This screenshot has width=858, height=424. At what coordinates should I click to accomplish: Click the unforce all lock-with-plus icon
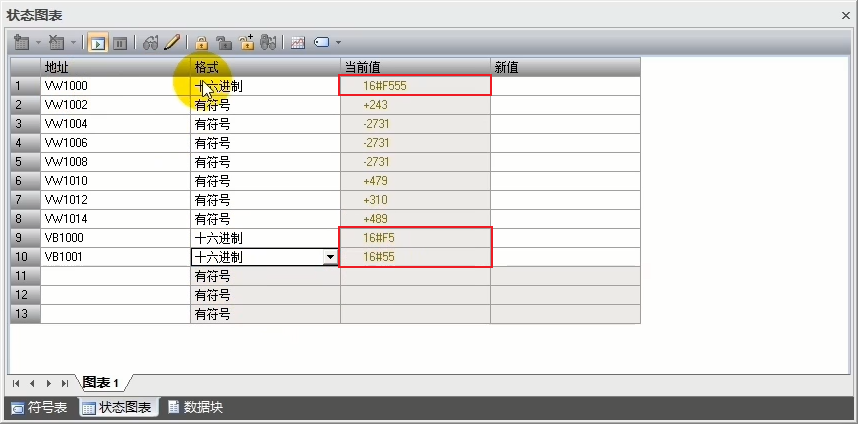pyautogui.click(x=246, y=42)
